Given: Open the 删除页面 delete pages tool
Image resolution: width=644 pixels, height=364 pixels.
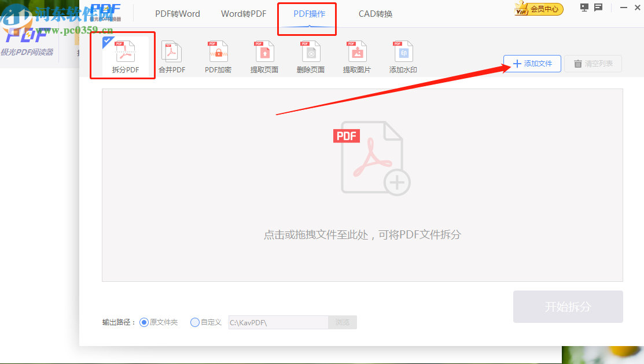Looking at the screenshot, I should (x=310, y=55).
